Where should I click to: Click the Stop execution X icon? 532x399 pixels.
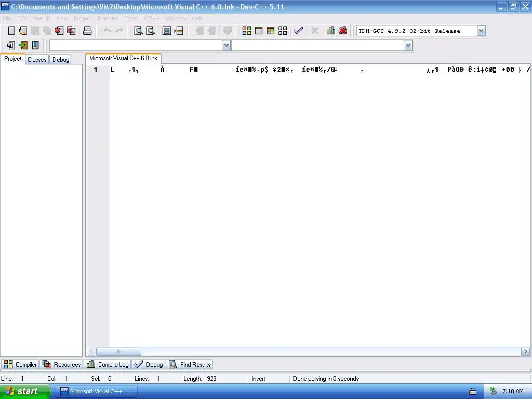[x=315, y=31]
